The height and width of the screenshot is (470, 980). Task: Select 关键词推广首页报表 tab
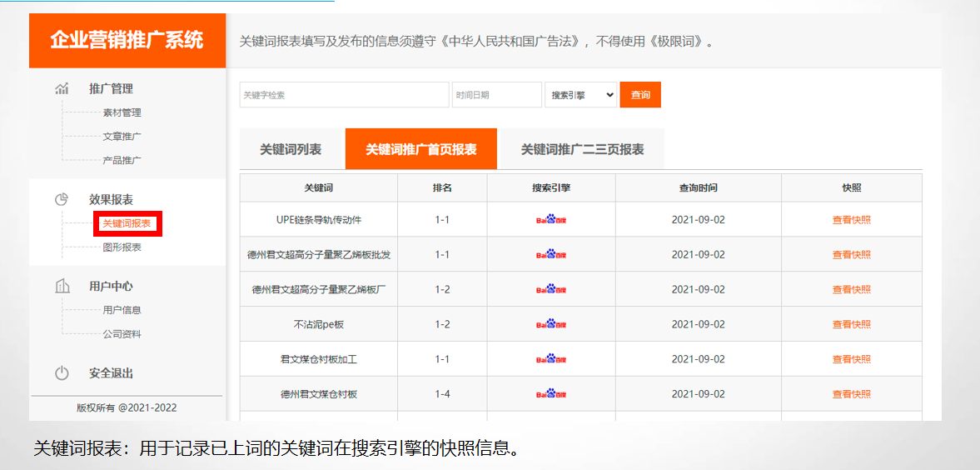(420, 149)
